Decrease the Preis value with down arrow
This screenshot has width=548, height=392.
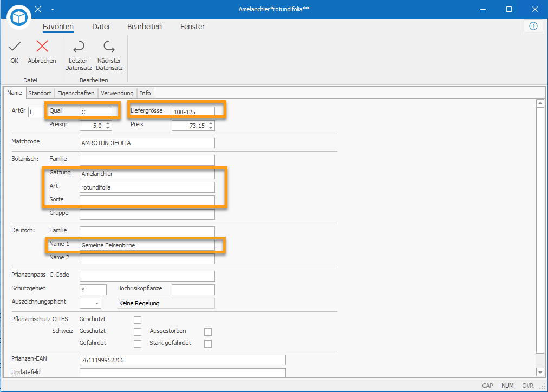211,128
